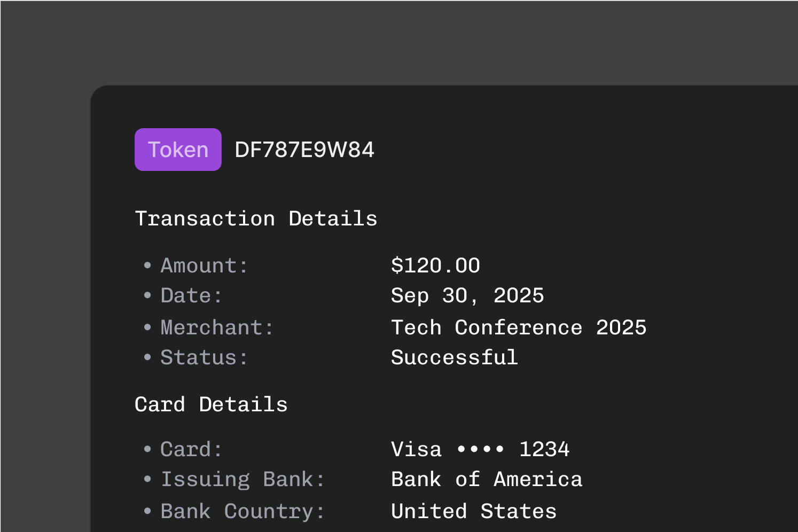The height and width of the screenshot is (532, 798).
Task: Click the purple Token badge
Action: click(178, 150)
